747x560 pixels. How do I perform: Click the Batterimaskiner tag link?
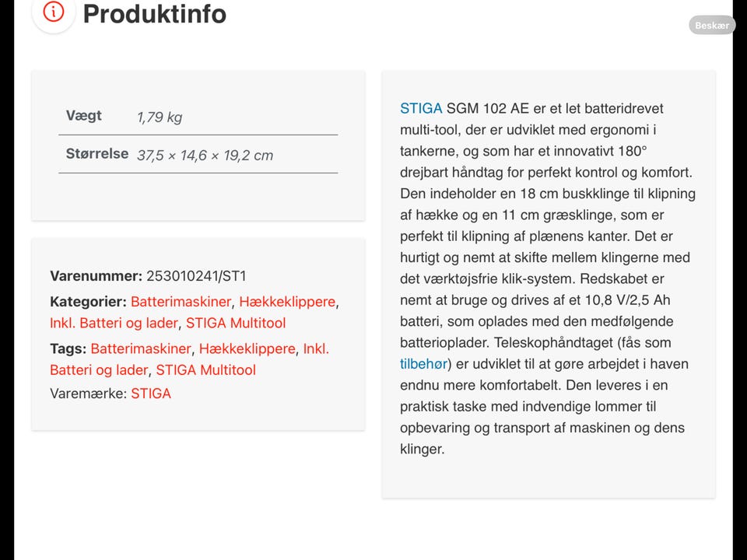141,348
